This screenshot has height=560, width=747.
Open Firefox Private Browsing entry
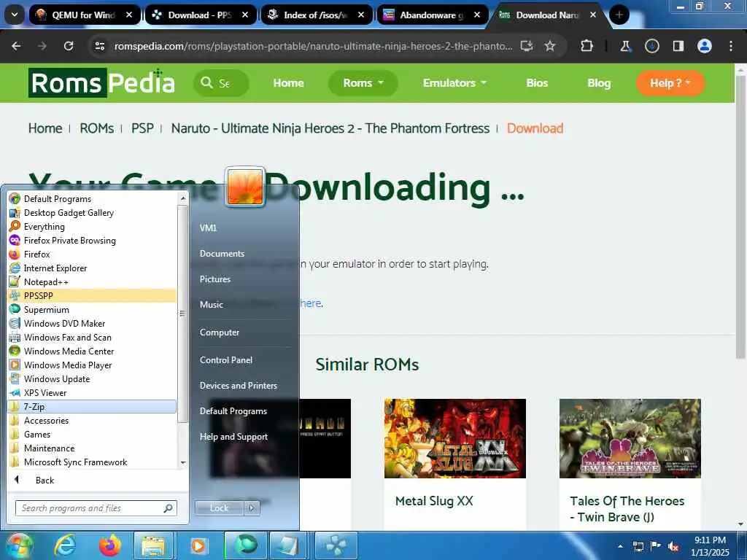click(x=92, y=241)
